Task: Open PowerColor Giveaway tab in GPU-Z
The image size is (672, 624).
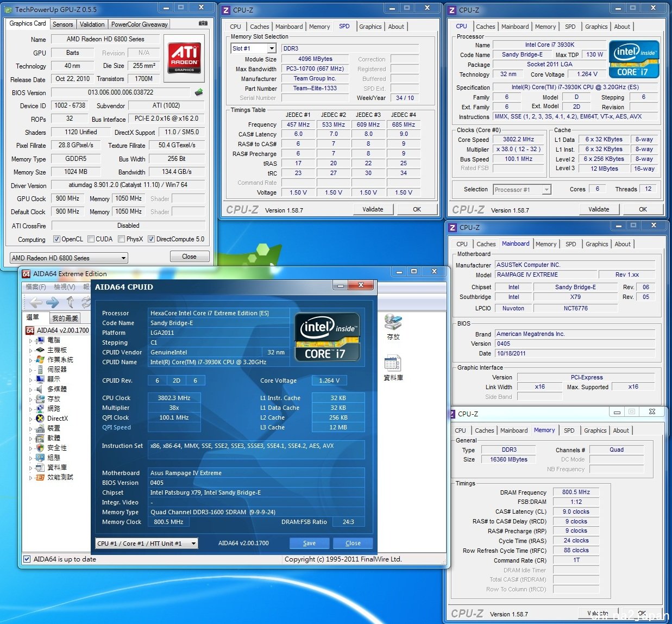Action: (x=140, y=24)
